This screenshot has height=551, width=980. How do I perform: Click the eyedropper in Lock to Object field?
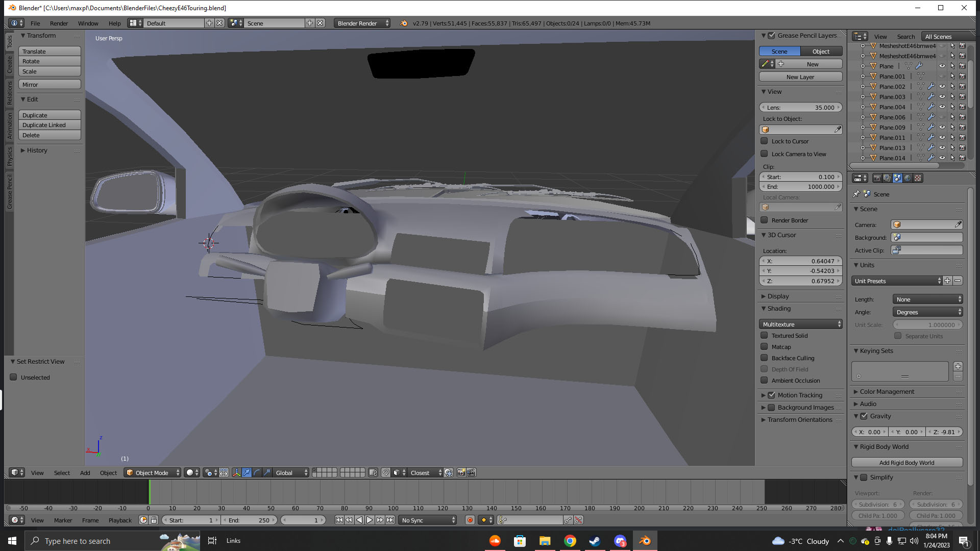tap(838, 130)
